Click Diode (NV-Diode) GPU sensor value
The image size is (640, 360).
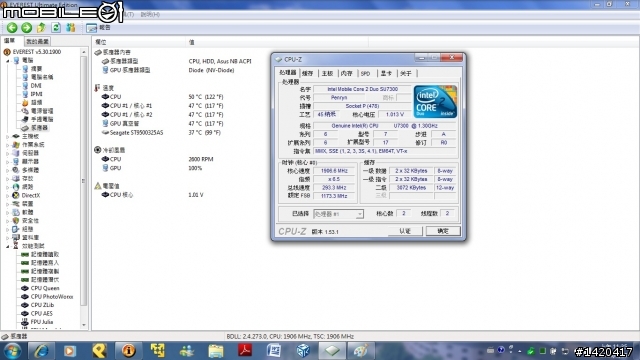coord(211,70)
